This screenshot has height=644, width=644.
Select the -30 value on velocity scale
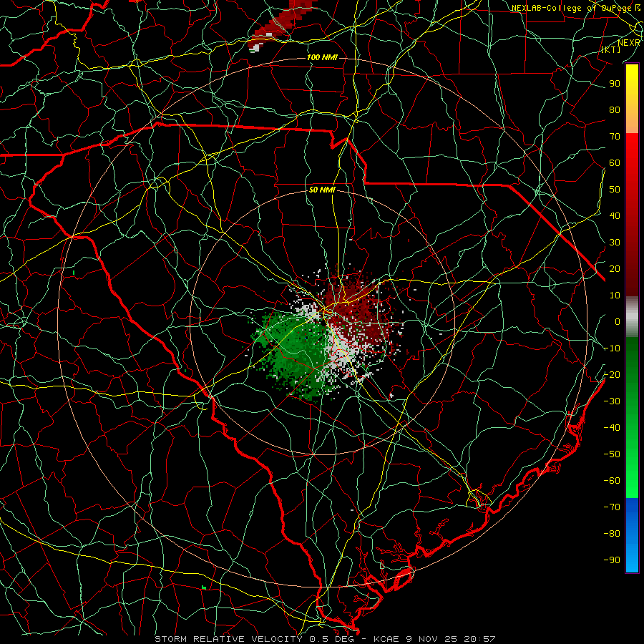pyautogui.click(x=612, y=401)
